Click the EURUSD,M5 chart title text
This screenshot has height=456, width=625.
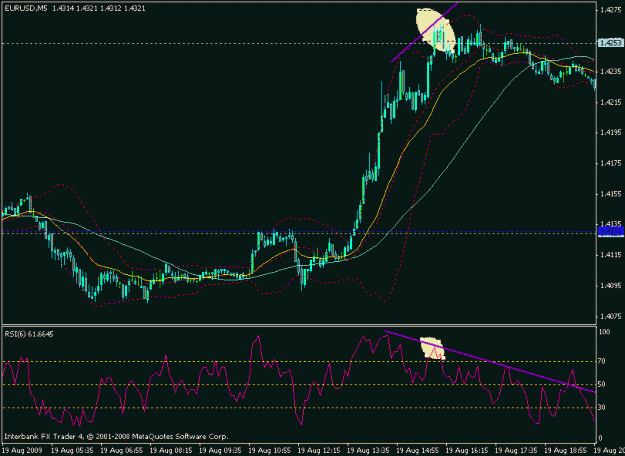24,8
